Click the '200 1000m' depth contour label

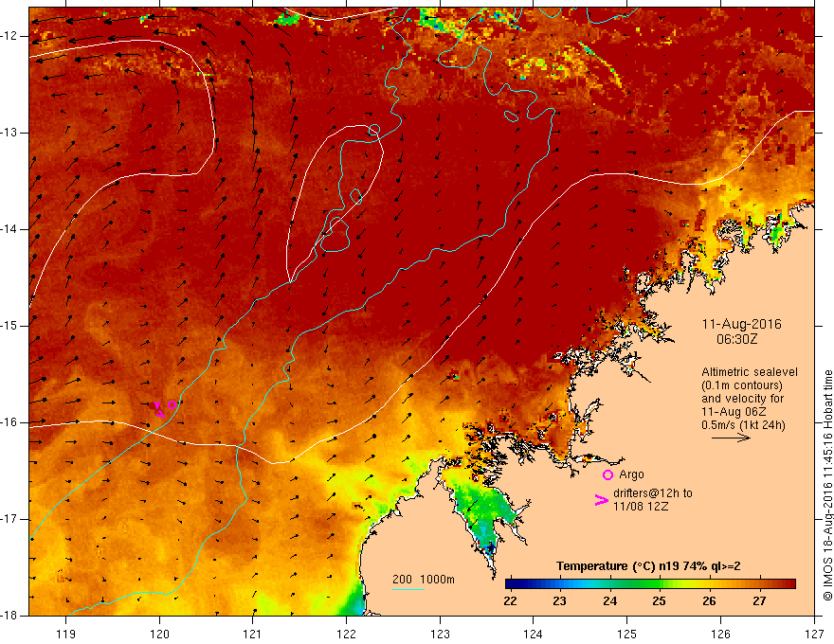pyautogui.click(x=424, y=580)
